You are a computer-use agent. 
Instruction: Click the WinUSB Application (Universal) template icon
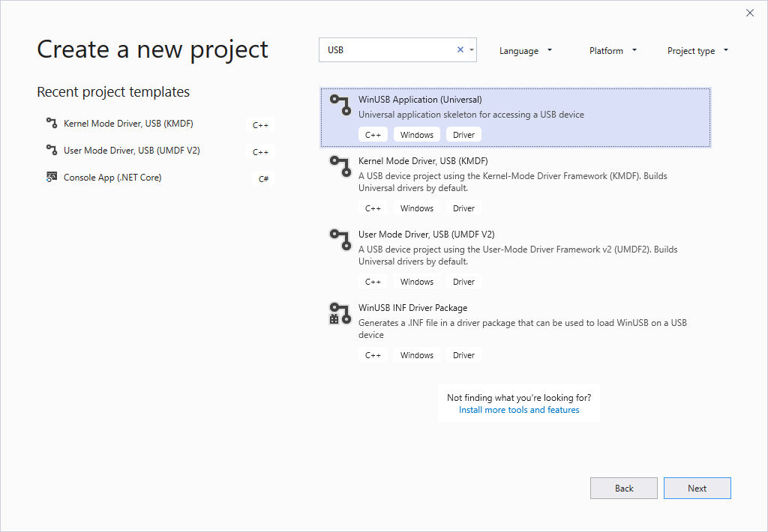click(340, 105)
